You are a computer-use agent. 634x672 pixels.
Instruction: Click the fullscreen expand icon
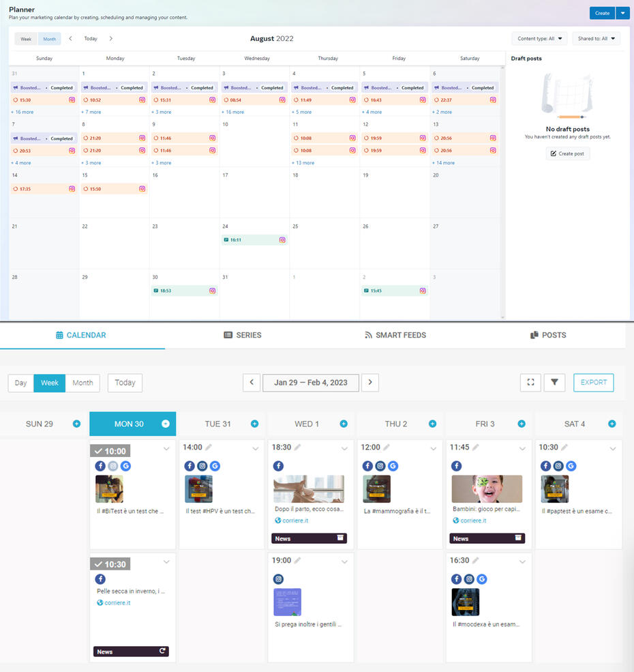pyautogui.click(x=530, y=383)
